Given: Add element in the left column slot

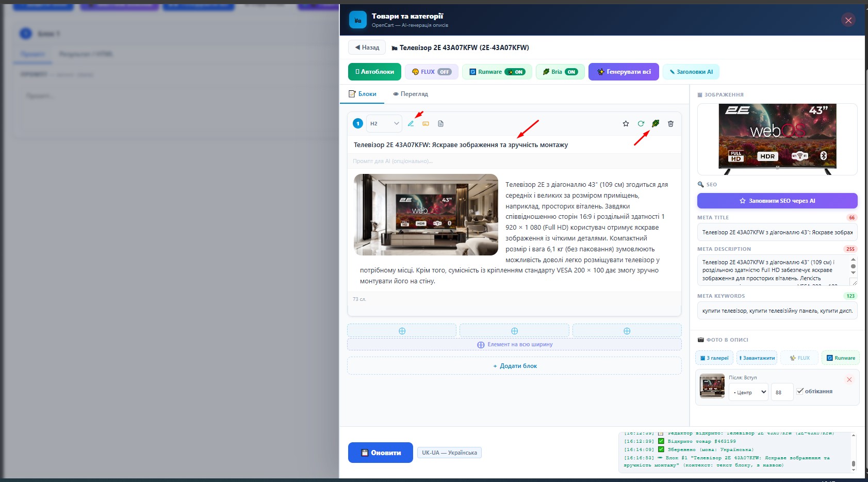Looking at the screenshot, I should tap(402, 331).
